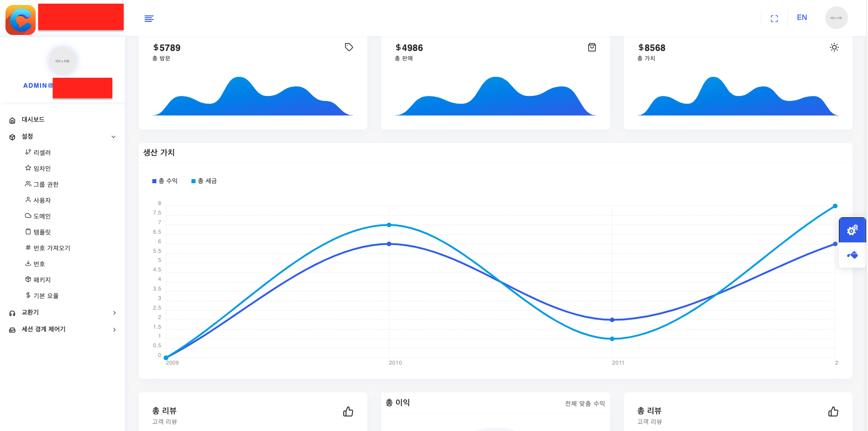Screen dimensions: 868x431
Task: Click the shopping bag icon on 총 판매 card
Action: [592, 47]
